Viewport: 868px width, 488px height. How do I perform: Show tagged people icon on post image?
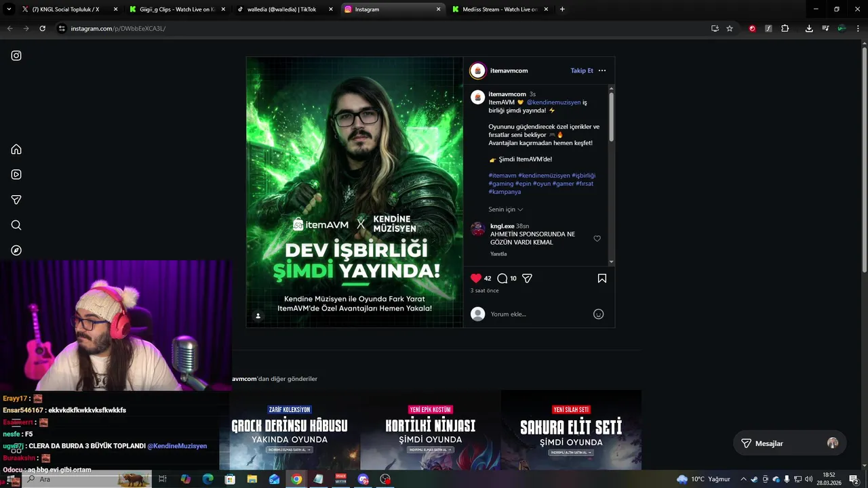[258, 316]
